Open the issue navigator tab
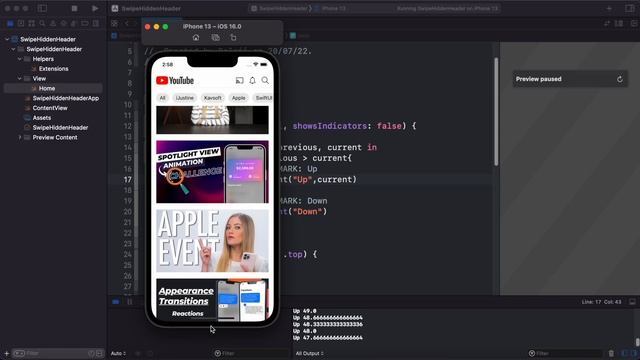Screen dimensions: 640x360 [x=53, y=24]
